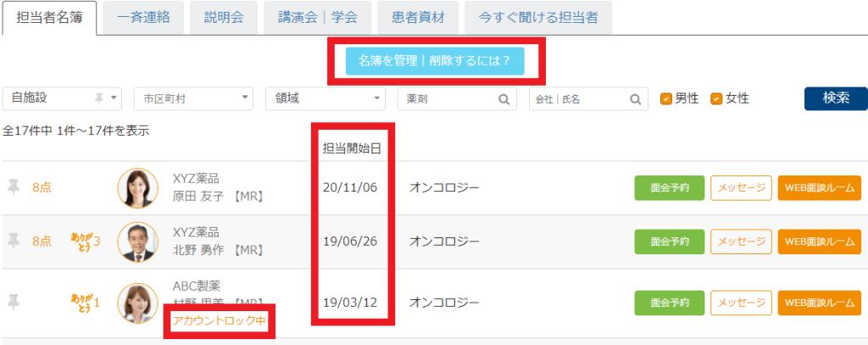Click メッセージ button on ABC製薬 row
The image size is (868, 345).
(x=740, y=302)
